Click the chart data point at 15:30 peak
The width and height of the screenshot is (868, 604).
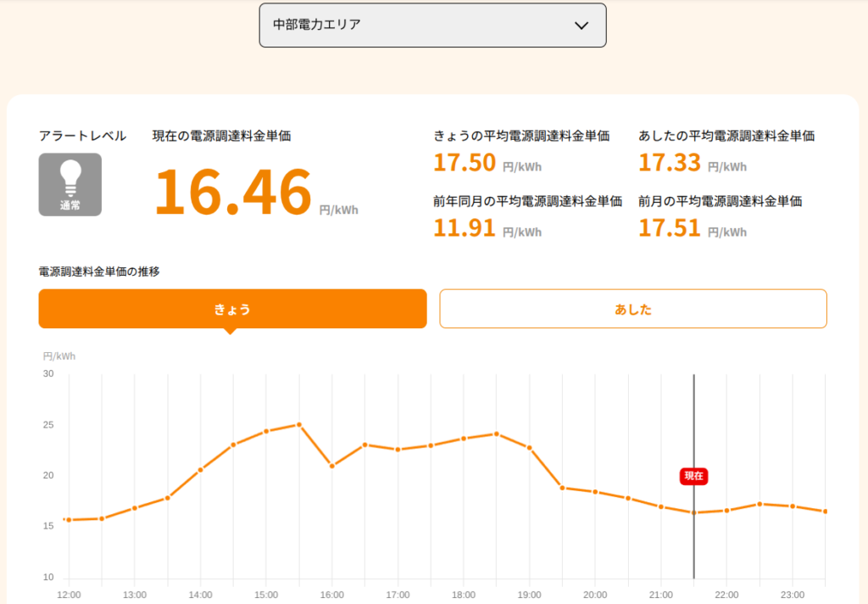coord(299,425)
